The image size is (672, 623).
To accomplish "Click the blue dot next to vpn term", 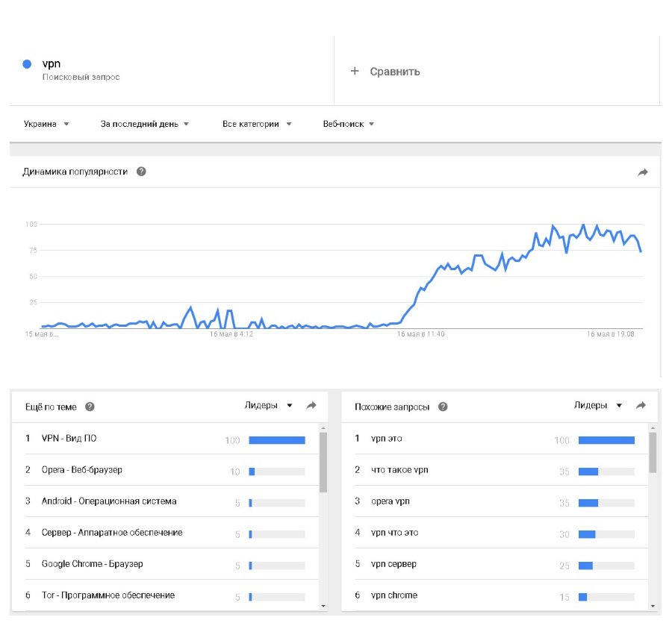I will point(28,65).
